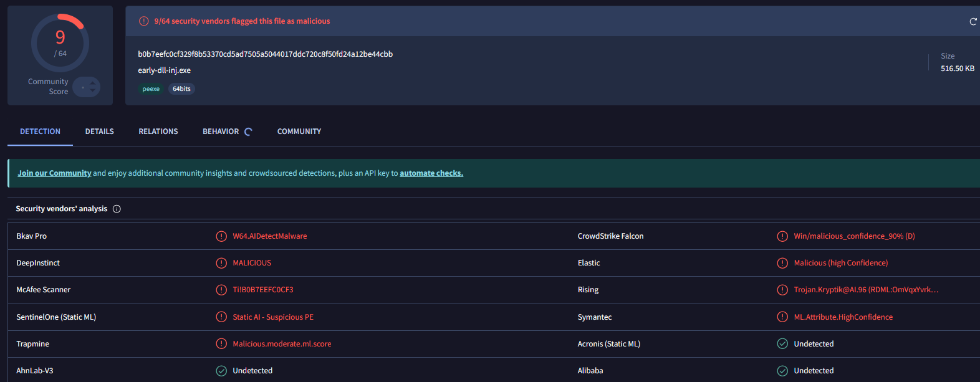Click the Malicious.moderate.ml.score result
Screen dimensions: 980x382
282,344
